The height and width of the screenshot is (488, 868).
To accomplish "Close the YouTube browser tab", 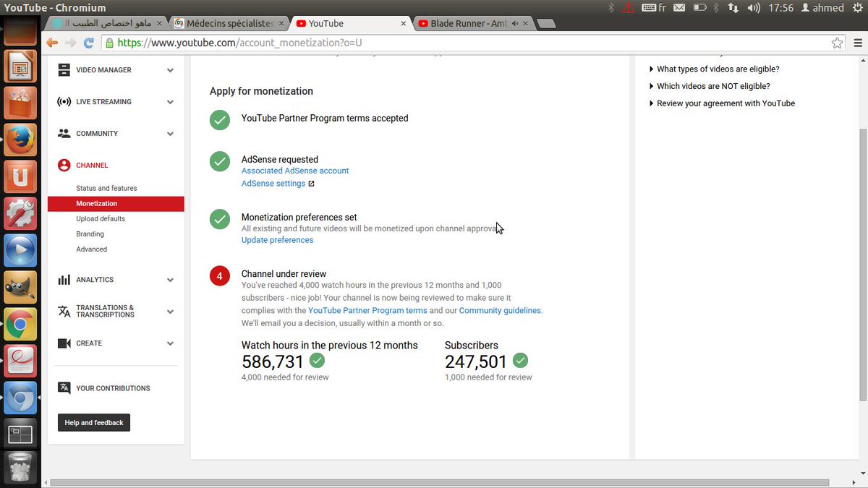I will 404,24.
